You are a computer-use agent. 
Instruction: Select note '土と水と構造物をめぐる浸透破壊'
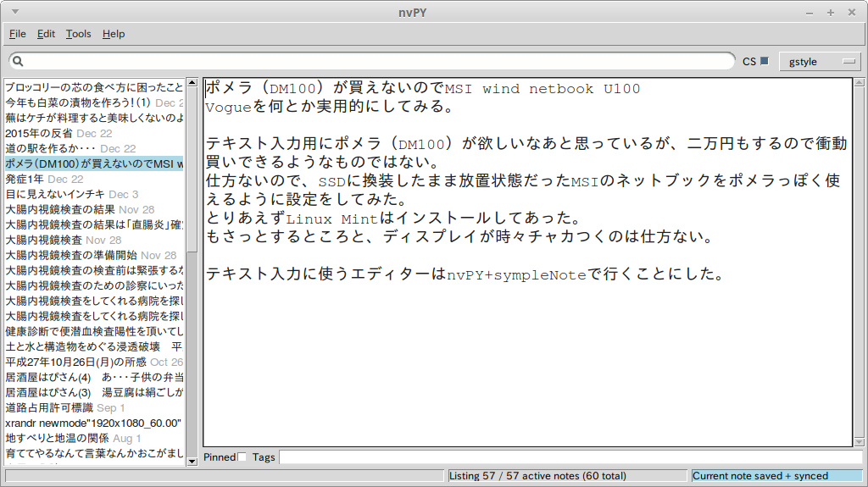click(x=94, y=347)
